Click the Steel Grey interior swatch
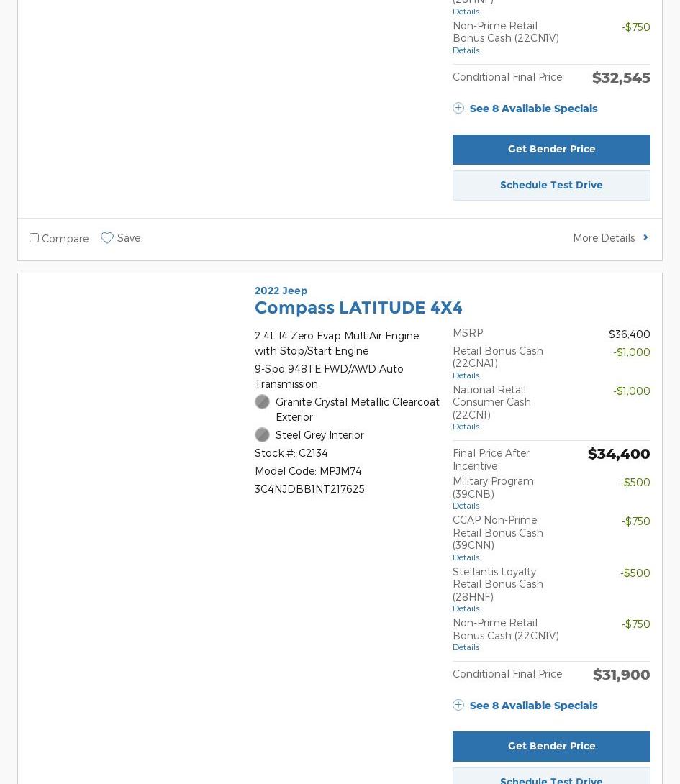 (262, 435)
